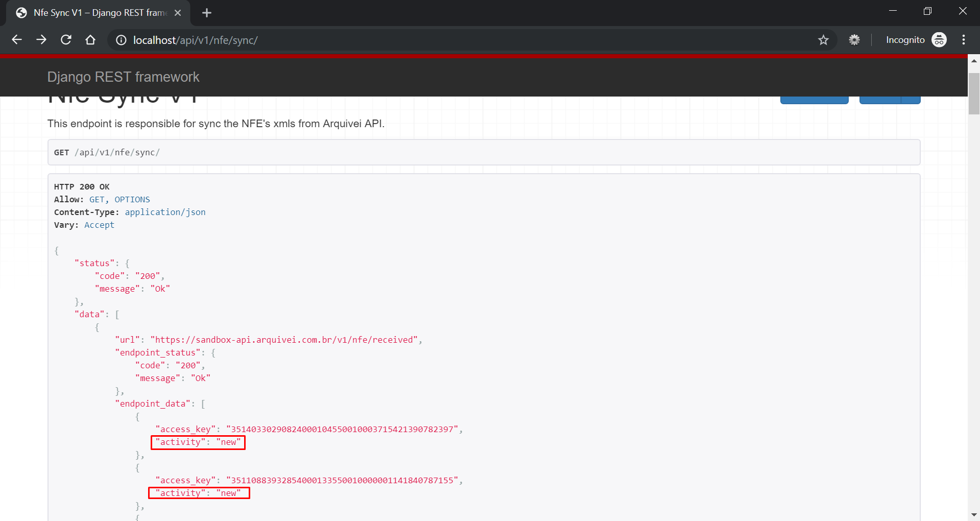Image resolution: width=980 pixels, height=521 pixels.
Task: Select the access_key ending in 787155
Action: click(342, 480)
